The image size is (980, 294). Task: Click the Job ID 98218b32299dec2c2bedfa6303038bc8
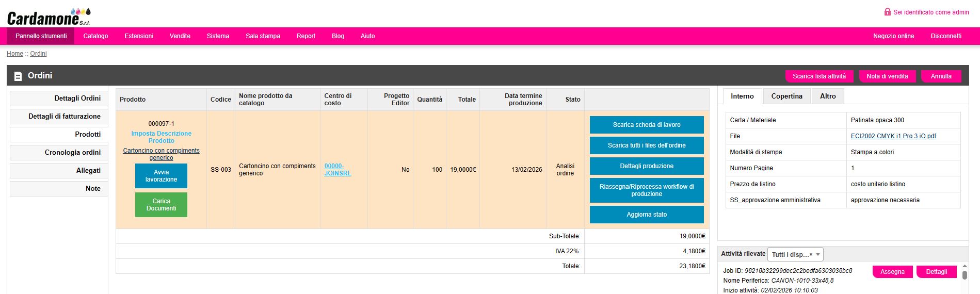(x=798, y=271)
